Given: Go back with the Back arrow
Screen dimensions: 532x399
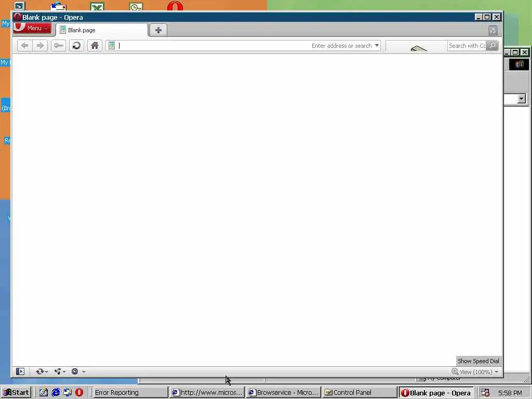Looking at the screenshot, I should 24,46.
